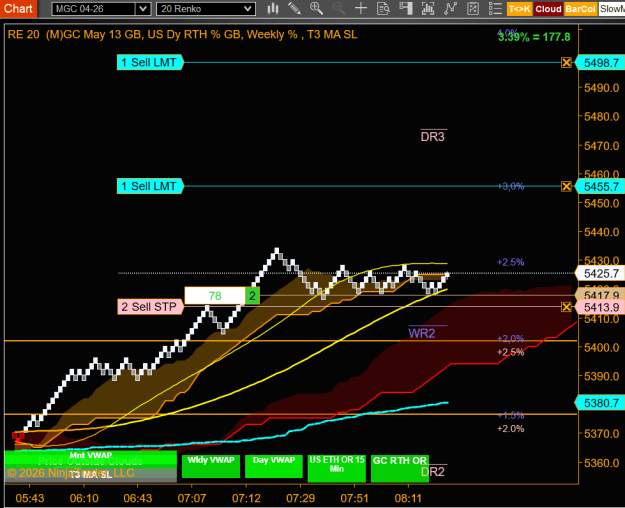The image size is (625, 508).
Task: Cancel the 5413.9 sell stop order X
Action: [x=566, y=307]
